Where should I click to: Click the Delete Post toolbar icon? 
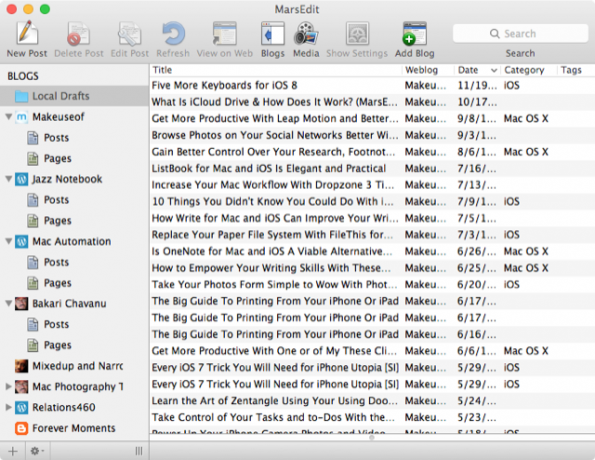point(78,33)
